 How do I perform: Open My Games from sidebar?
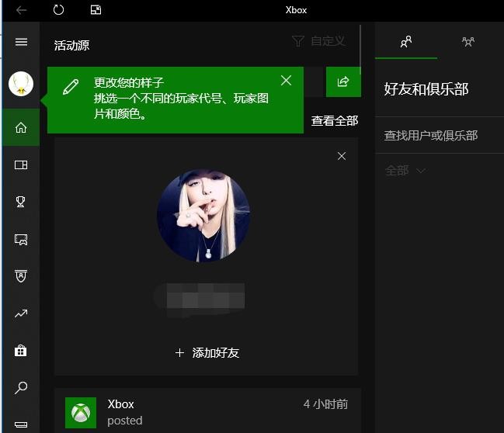click(21, 165)
